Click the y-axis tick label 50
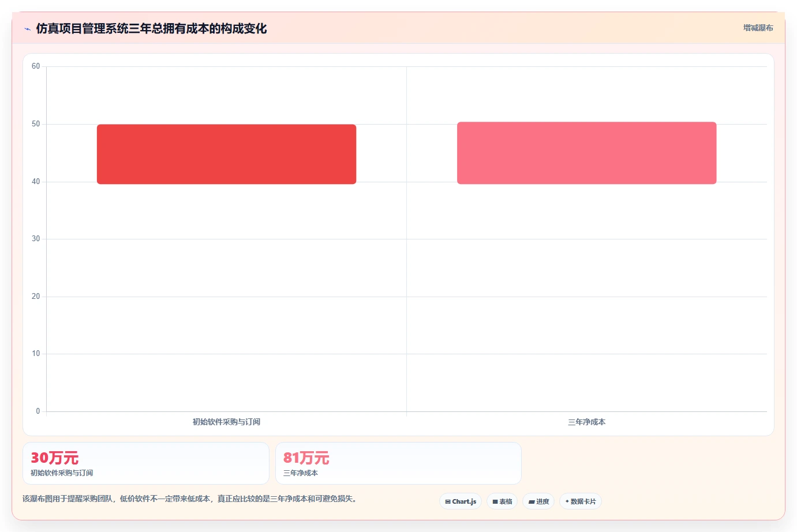 [x=36, y=124]
